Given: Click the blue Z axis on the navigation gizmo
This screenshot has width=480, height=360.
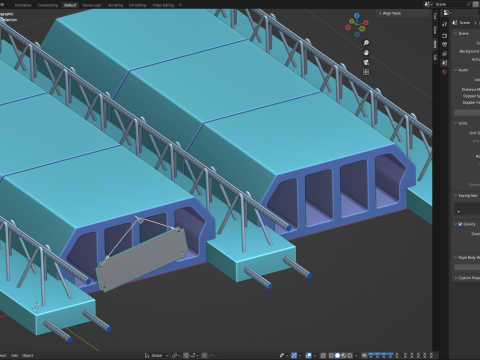Looking at the screenshot, I should coord(357,15).
